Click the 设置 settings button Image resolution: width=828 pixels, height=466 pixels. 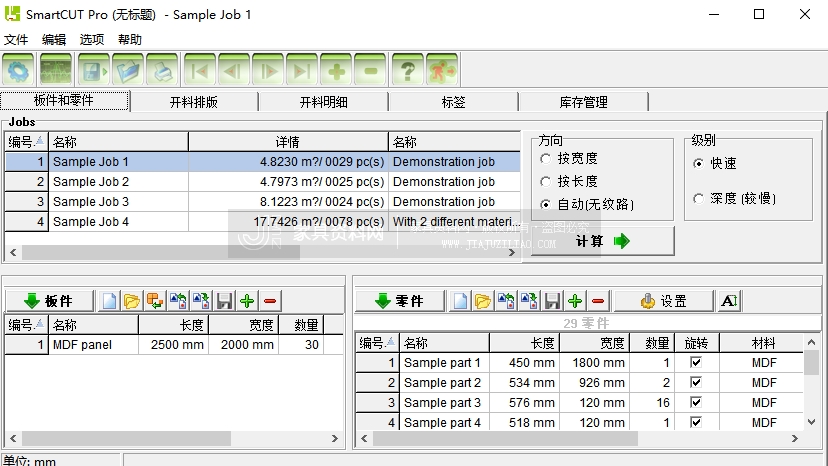tap(664, 301)
